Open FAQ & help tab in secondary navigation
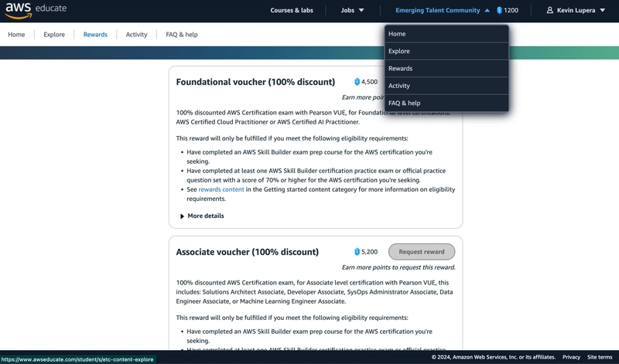The height and width of the screenshot is (364, 619). pyautogui.click(x=182, y=35)
